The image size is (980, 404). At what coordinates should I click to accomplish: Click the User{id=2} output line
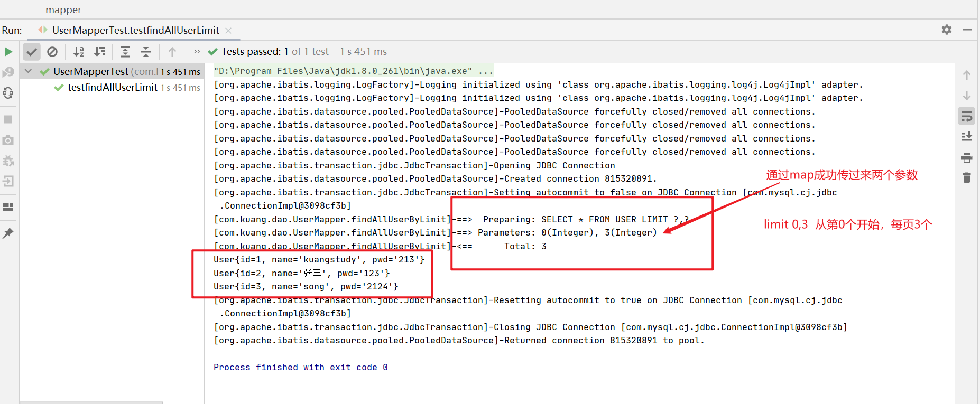[302, 273]
